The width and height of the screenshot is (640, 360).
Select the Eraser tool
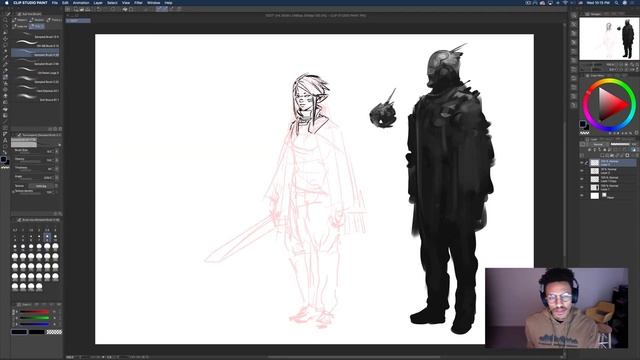[x=5, y=96]
